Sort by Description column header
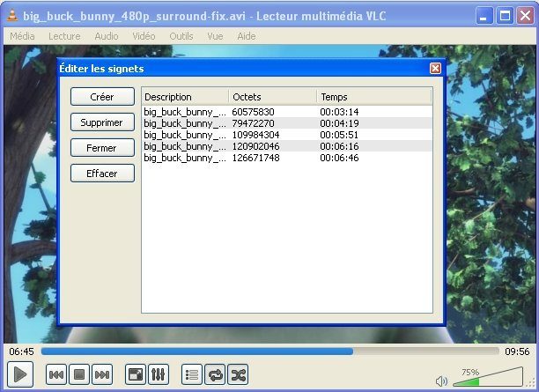Screen dimensions: 539x392 185,97
